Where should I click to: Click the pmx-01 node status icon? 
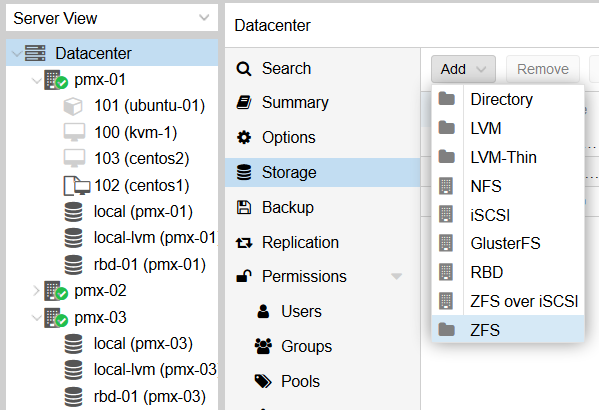pyautogui.click(x=56, y=80)
